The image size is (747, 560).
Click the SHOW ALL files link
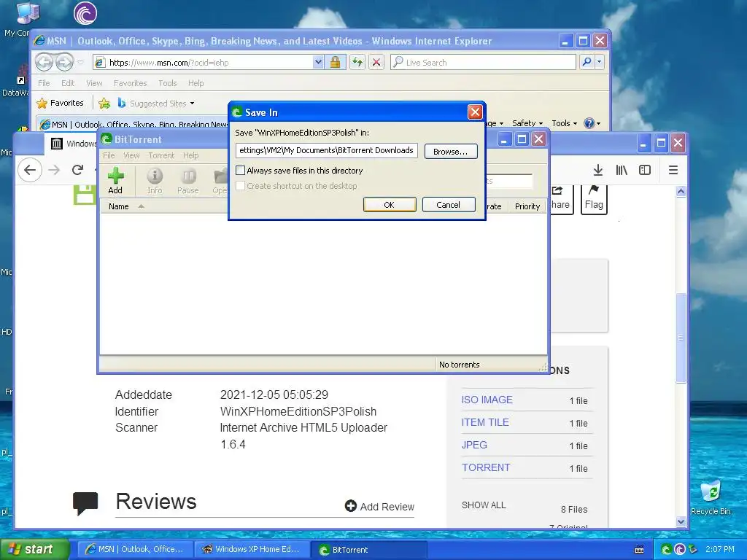(484, 505)
